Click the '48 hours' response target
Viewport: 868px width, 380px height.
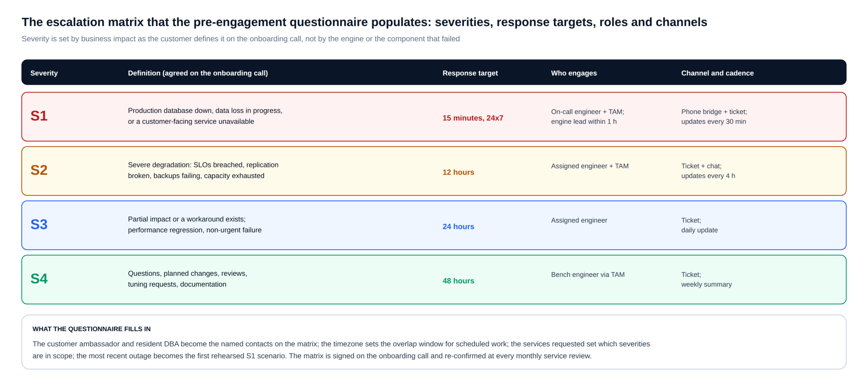pyautogui.click(x=458, y=281)
